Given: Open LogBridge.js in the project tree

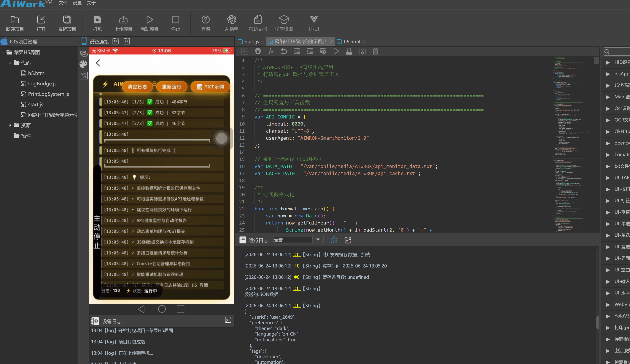Looking at the screenshot, I should (42, 84).
